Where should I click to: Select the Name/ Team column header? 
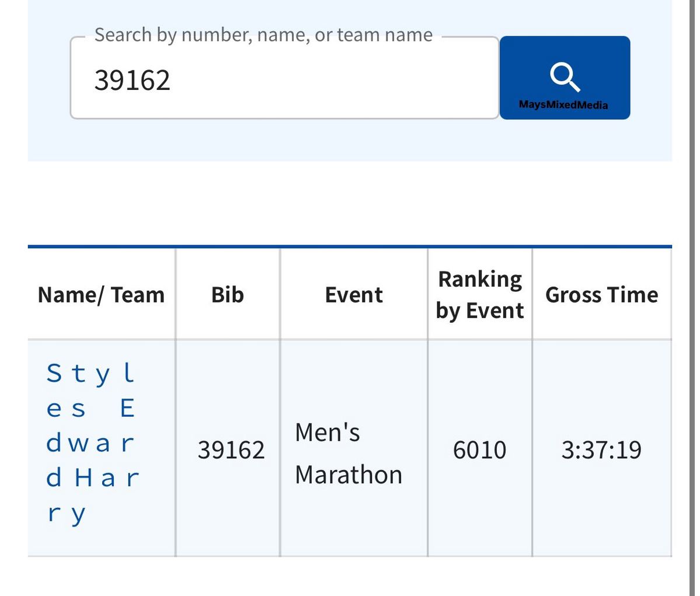[101, 295]
